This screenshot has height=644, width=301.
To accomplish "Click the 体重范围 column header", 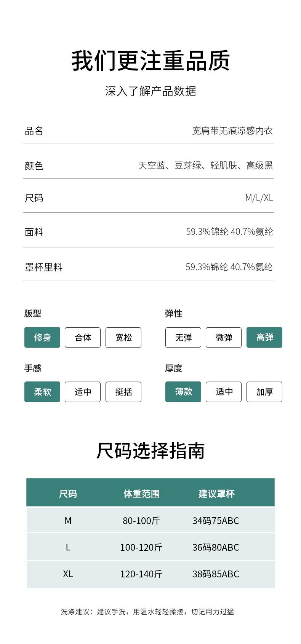I will pos(141,494).
